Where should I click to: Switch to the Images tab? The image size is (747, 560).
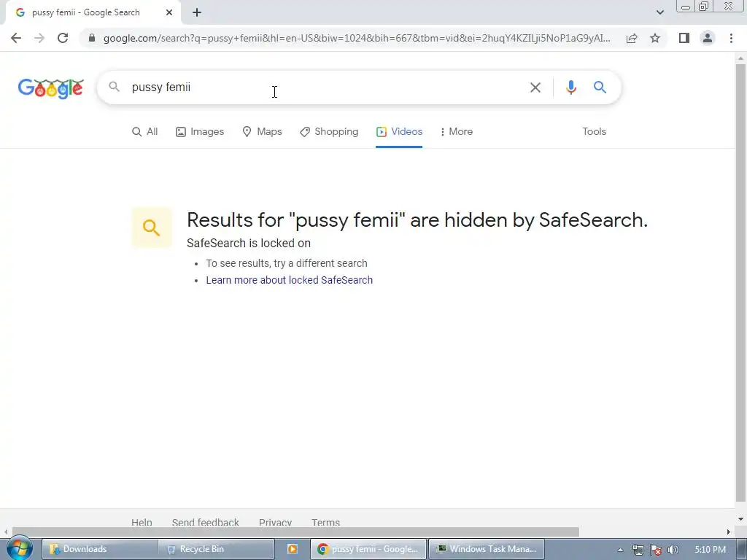(x=200, y=131)
